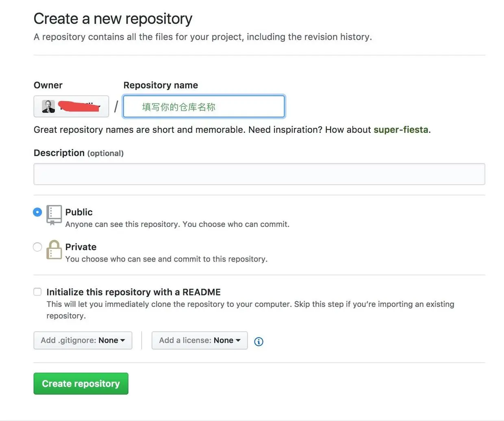Click the README initialize label text
Viewport: 504px width, 421px height.
(133, 292)
